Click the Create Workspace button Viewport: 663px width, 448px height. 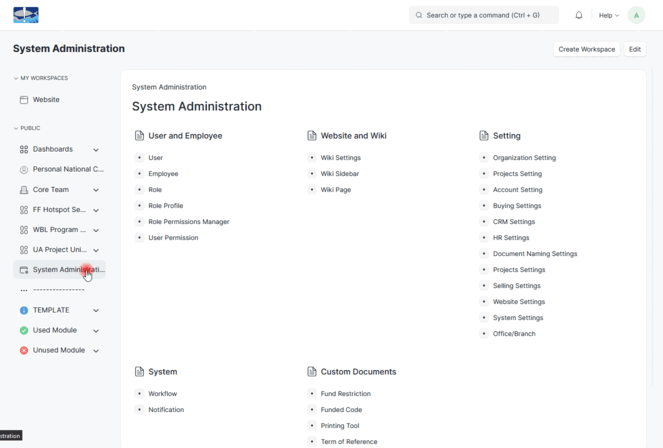[586, 49]
